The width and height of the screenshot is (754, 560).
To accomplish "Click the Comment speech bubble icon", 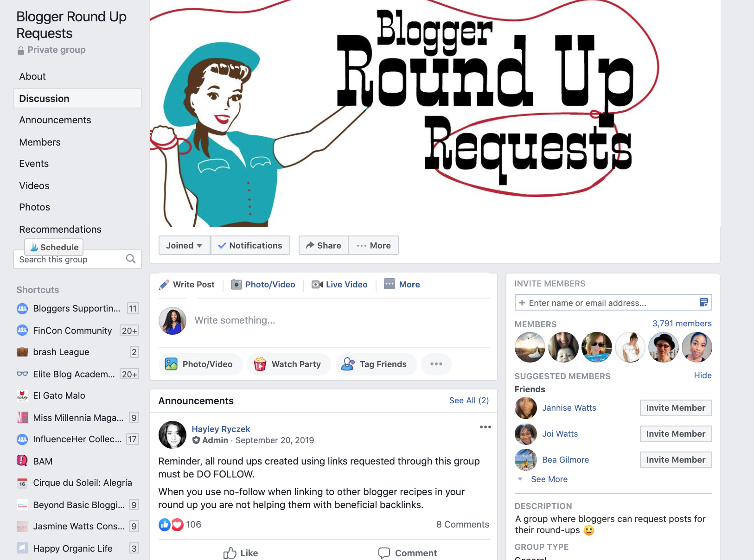I will [384, 553].
